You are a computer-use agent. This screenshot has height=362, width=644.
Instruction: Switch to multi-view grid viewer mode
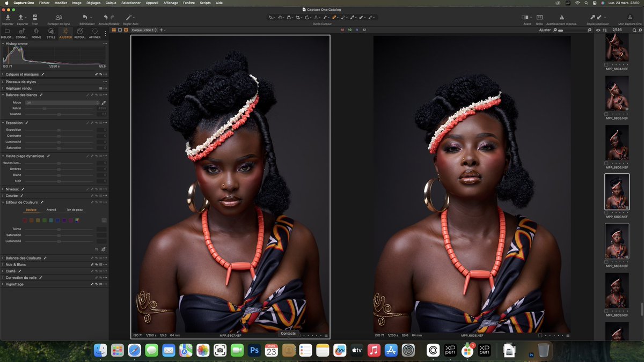[x=114, y=30]
